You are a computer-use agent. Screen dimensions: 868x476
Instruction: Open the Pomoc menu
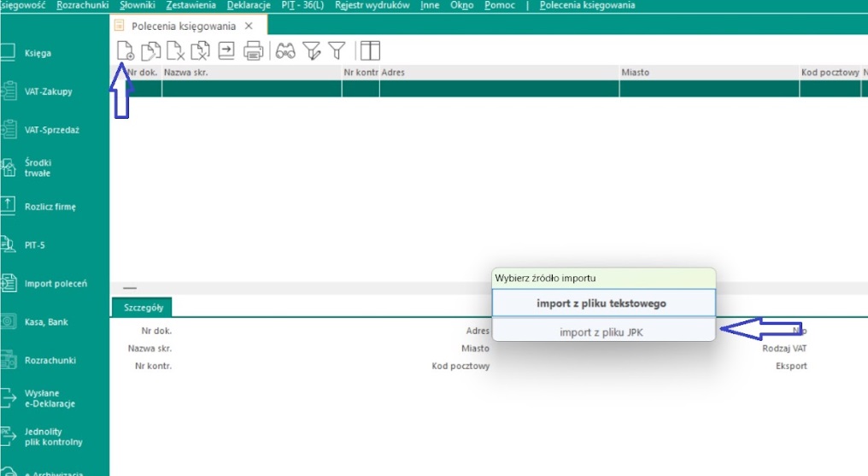[499, 5]
